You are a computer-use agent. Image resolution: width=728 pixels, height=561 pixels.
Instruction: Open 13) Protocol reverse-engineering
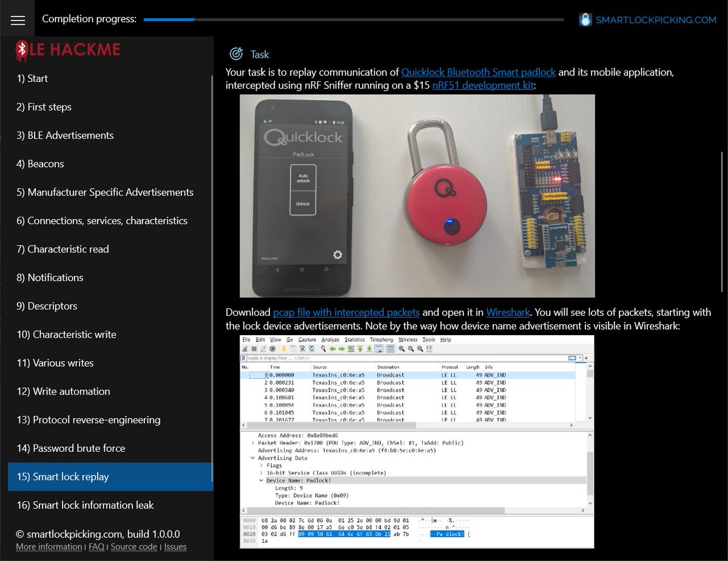110,420
